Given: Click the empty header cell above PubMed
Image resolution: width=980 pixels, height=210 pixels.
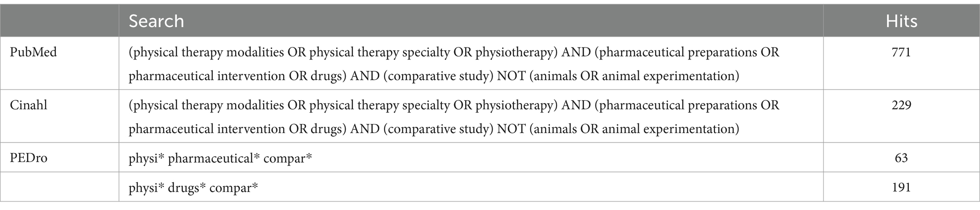Looking at the screenshot, I should (x=59, y=21).
